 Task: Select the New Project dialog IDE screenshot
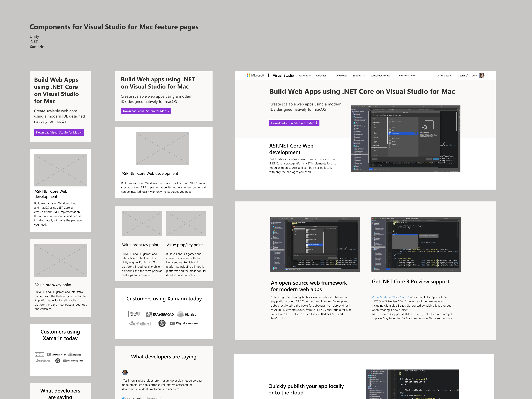point(405,139)
